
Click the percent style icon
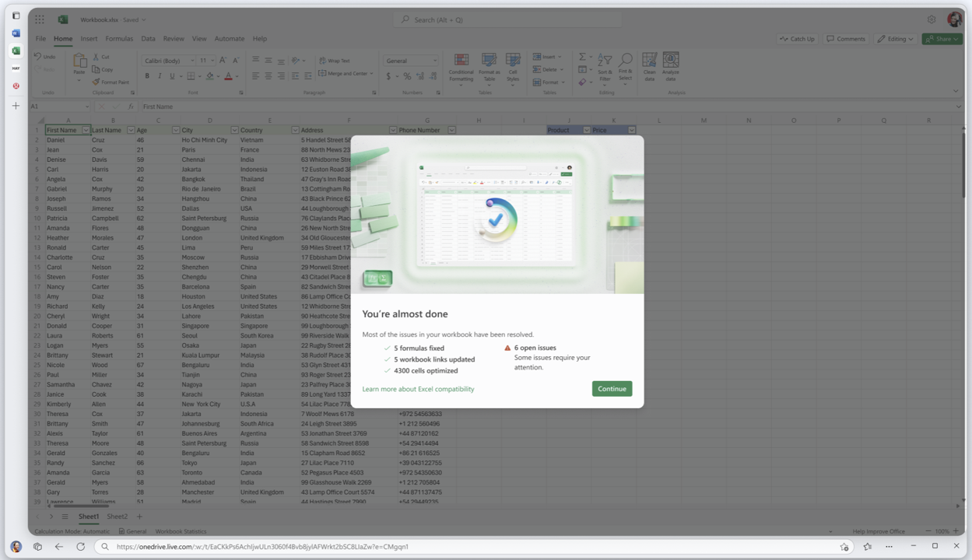(407, 76)
